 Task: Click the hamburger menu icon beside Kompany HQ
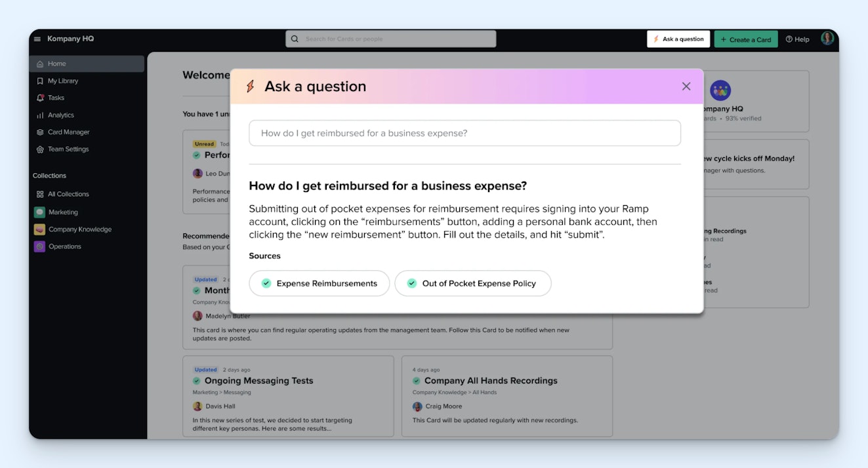tap(37, 39)
